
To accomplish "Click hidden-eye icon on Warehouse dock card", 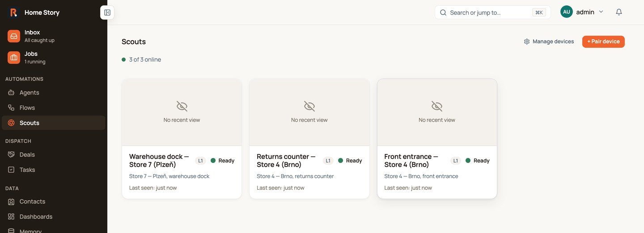I will (182, 106).
